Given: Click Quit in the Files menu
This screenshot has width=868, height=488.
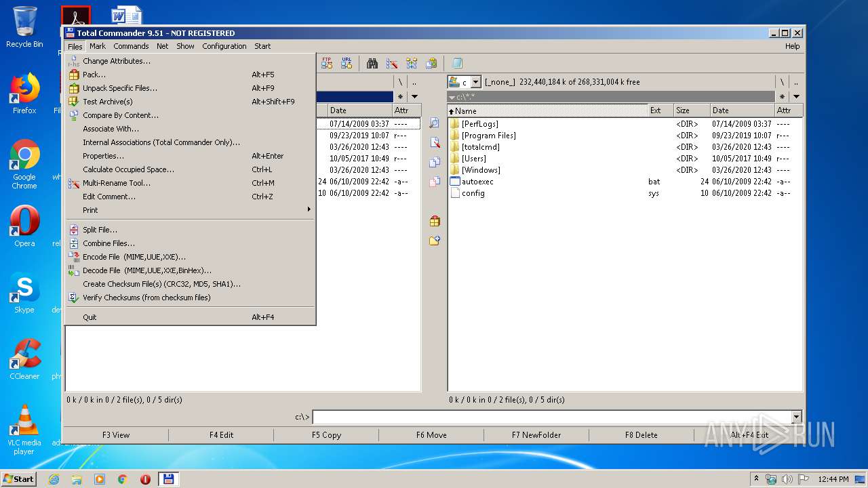Looking at the screenshot, I should tap(191, 317).
